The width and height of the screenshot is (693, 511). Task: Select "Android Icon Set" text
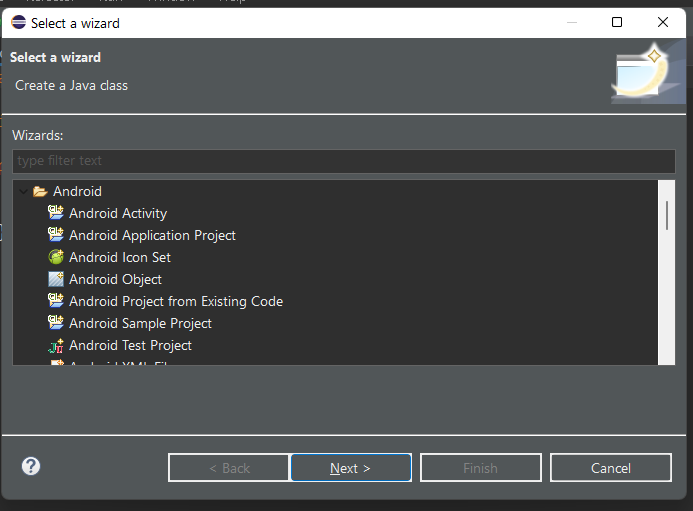point(120,257)
